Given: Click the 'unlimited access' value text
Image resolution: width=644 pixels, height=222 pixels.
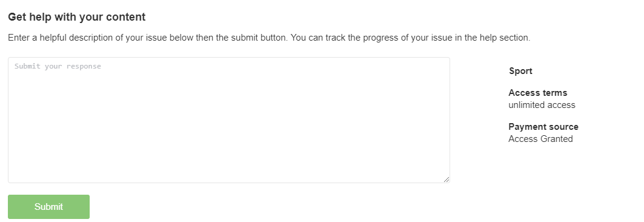Looking at the screenshot, I should tap(542, 105).
